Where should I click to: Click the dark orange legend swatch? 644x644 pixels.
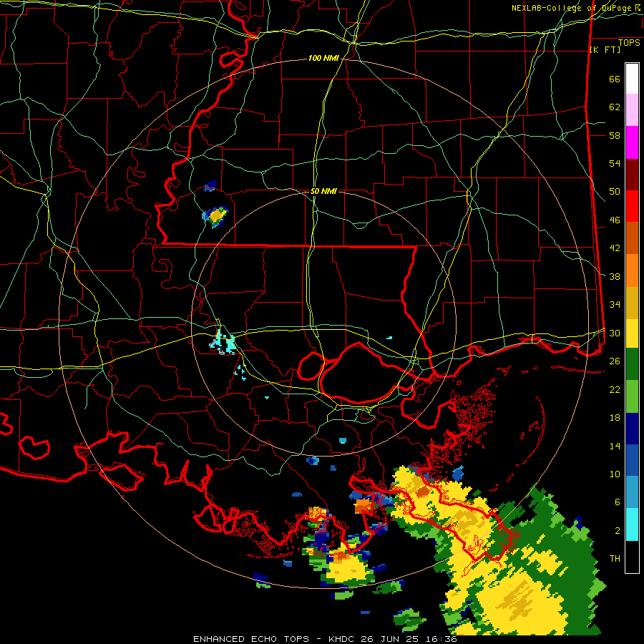[632, 238]
